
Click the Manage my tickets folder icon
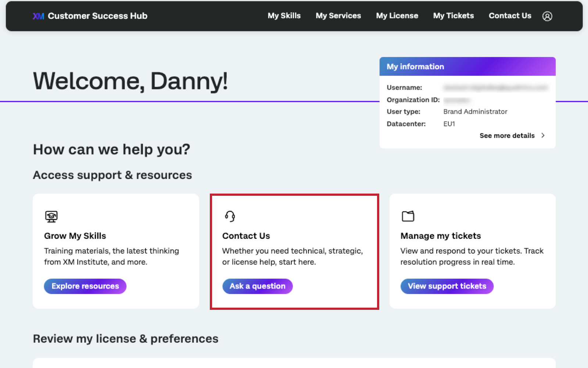pyautogui.click(x=408, y=216)
